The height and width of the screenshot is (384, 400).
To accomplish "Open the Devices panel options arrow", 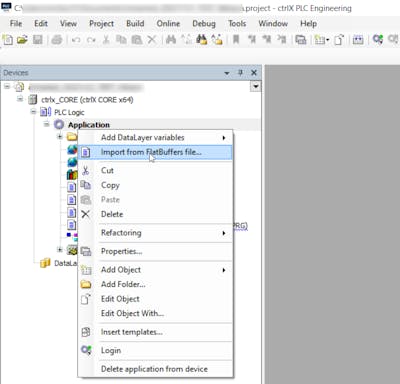I will [x=227, y=73].
